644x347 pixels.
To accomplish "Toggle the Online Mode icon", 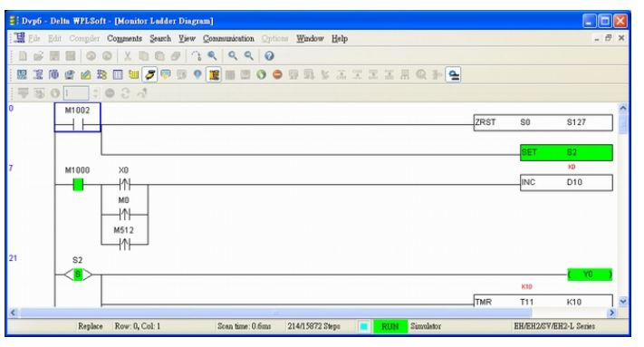I will (150, 74).
